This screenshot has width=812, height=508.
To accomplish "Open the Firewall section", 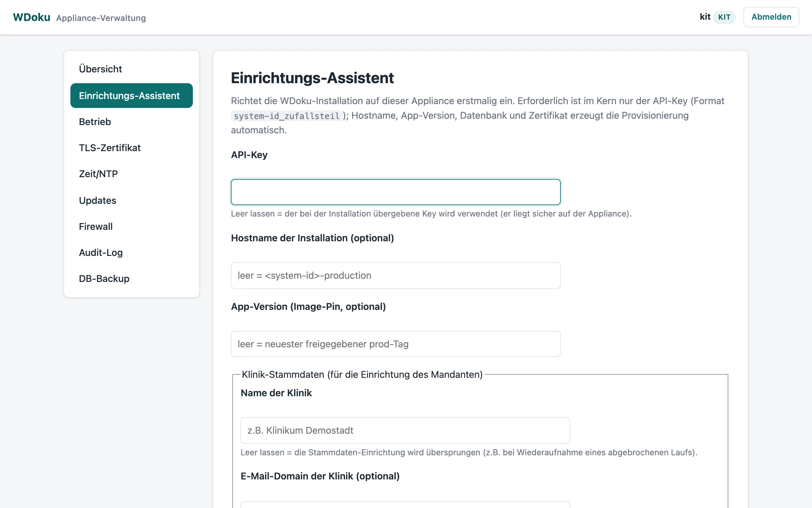I will [131, 226].
